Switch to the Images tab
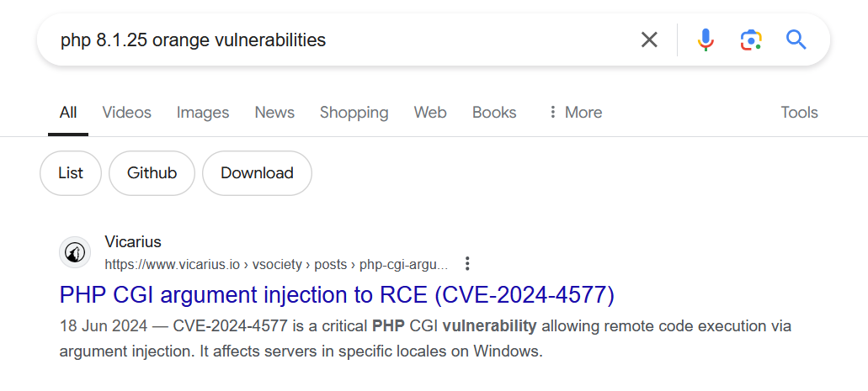 [203, 113]
